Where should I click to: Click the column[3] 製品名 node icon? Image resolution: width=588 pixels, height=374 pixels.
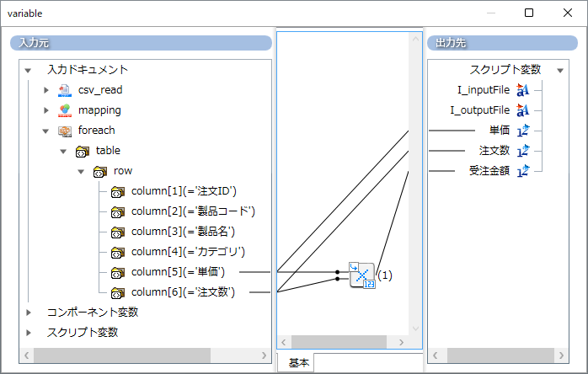[117, 232]
